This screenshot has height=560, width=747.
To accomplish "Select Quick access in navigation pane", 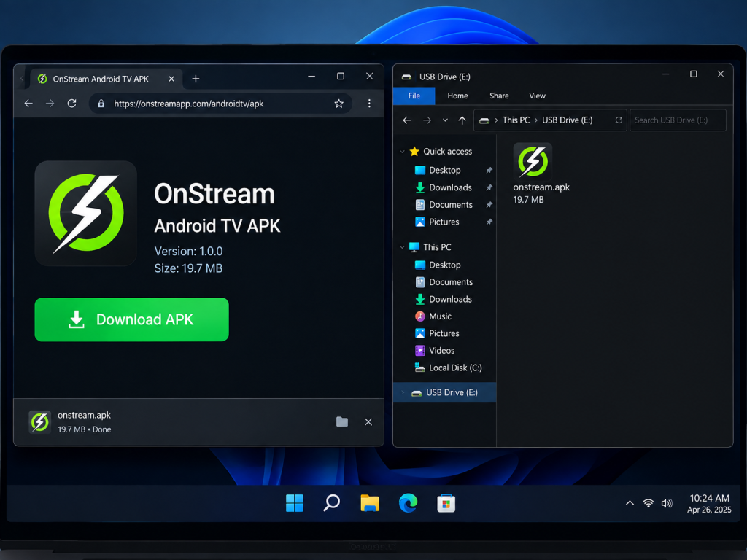I will 447,152.
